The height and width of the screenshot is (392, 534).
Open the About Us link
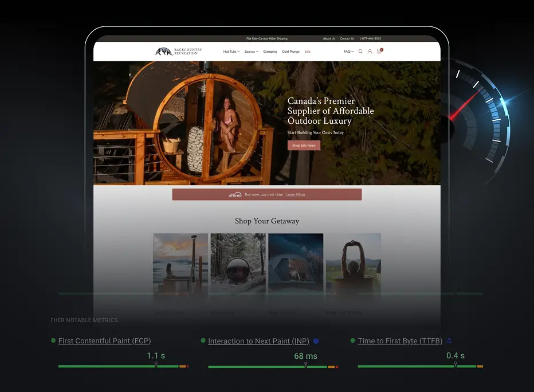click(329, 39)
